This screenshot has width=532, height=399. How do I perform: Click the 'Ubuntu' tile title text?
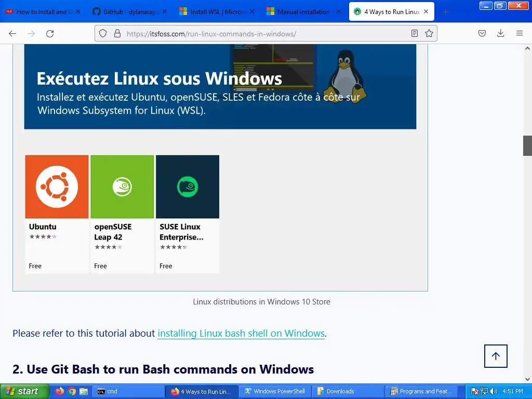[x=43, y=227]
